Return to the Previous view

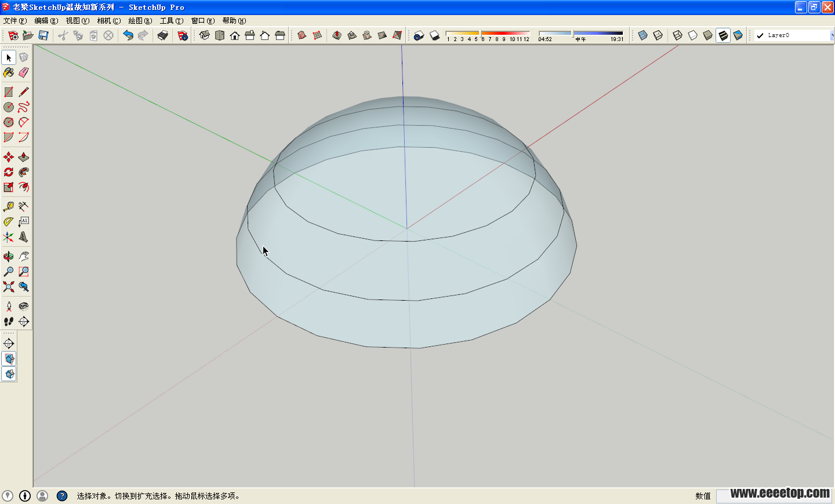click(x=24, y=287)
